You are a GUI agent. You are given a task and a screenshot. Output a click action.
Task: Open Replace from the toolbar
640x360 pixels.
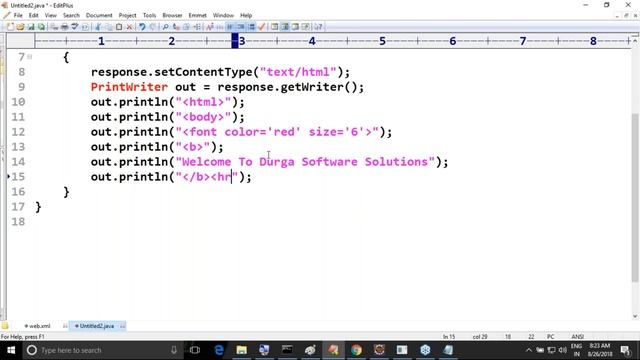pos(176,27)
